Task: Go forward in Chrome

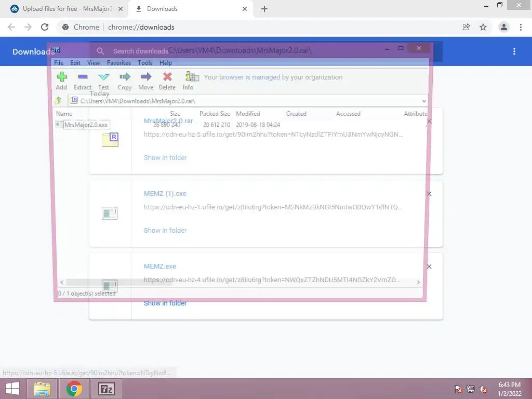Action: [x=28, y=27]
